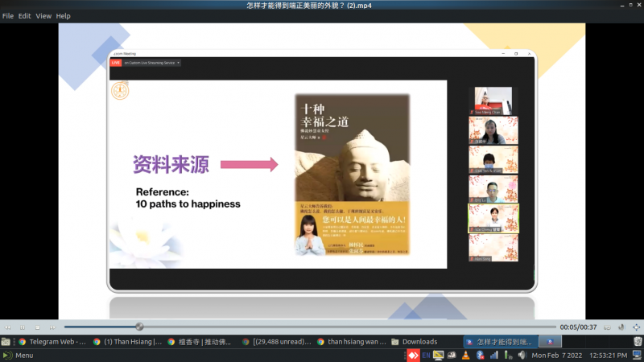Viewport: 644px width, 362px height.
Task: Open the Downloads folder taskbar item
Action: 419,341
